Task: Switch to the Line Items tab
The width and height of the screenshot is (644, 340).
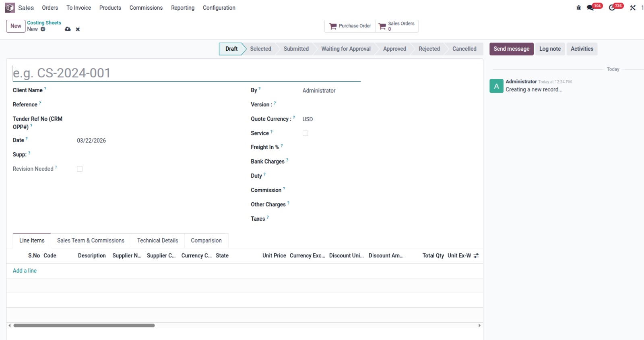Action: click(x=32, y=240)
